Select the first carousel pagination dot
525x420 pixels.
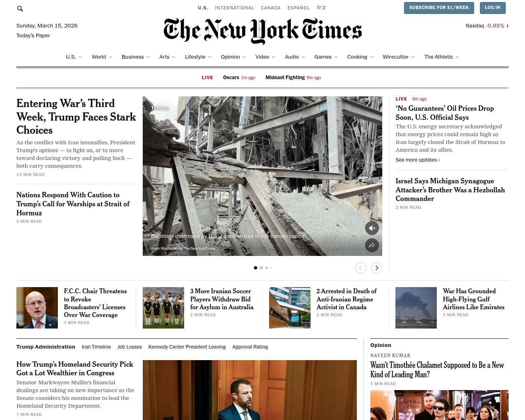tap(256, 268)
